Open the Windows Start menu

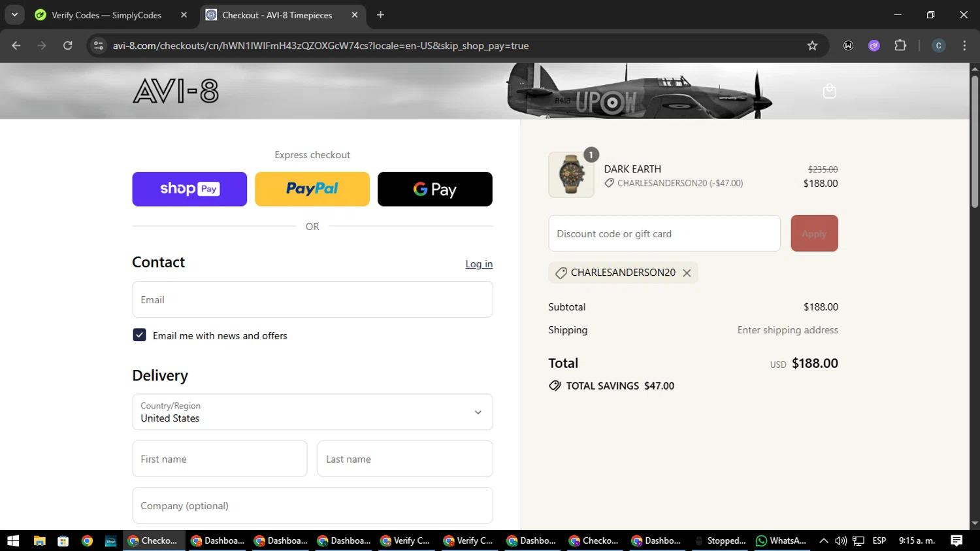(x=13, y=541)
